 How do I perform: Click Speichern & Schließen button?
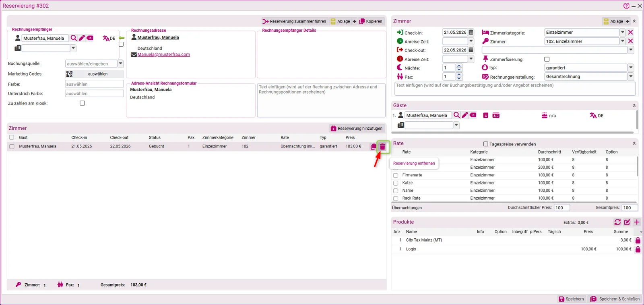[x=615, y=299]
